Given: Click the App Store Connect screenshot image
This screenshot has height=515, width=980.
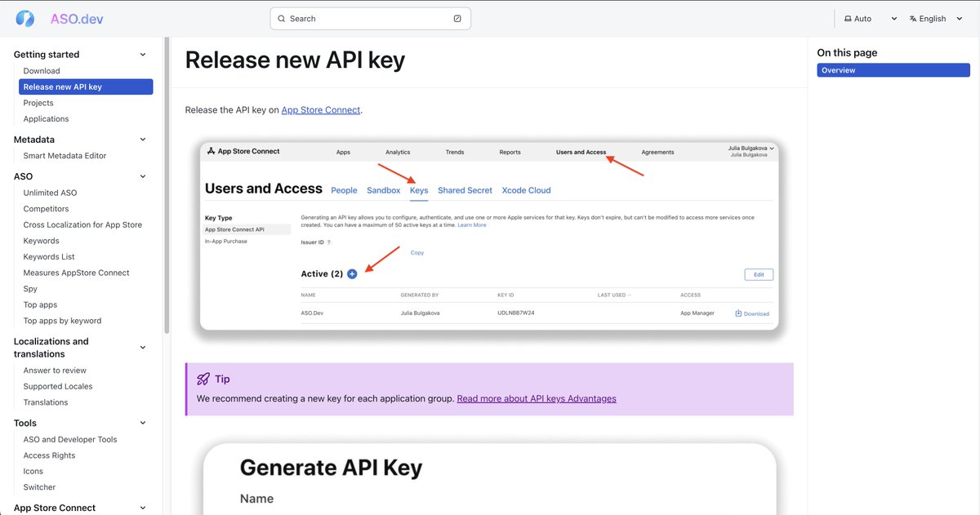Looking at the screenshot, I should coord(489,236).
